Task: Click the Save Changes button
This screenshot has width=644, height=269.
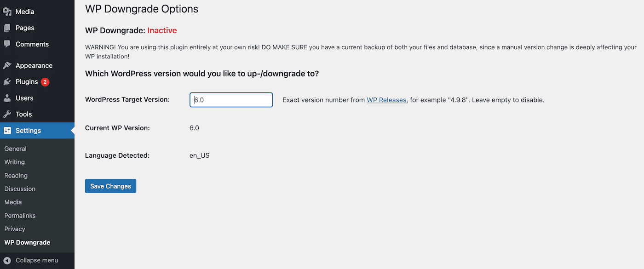Action: point(110,186)
